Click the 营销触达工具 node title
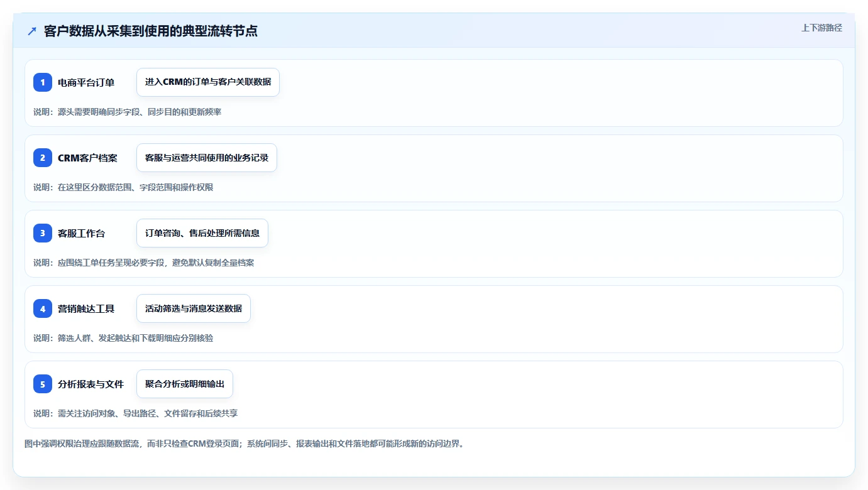This screenshot has height=490, width=868. coord(86,308)
